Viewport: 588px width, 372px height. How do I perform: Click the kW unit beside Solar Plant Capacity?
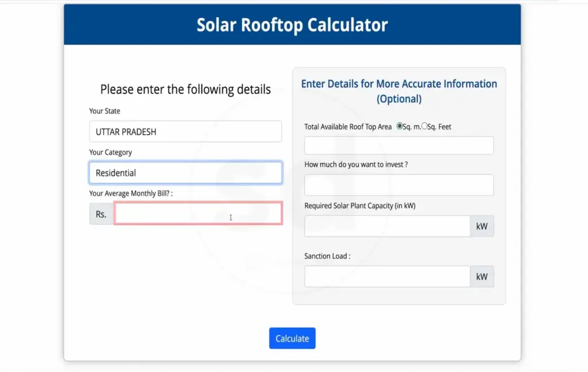[482, 226]
